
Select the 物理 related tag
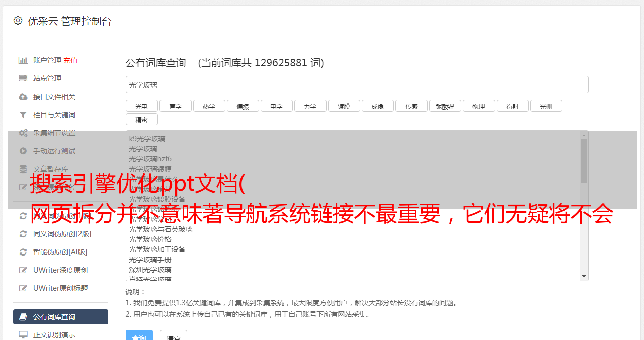tap(478, 106)
